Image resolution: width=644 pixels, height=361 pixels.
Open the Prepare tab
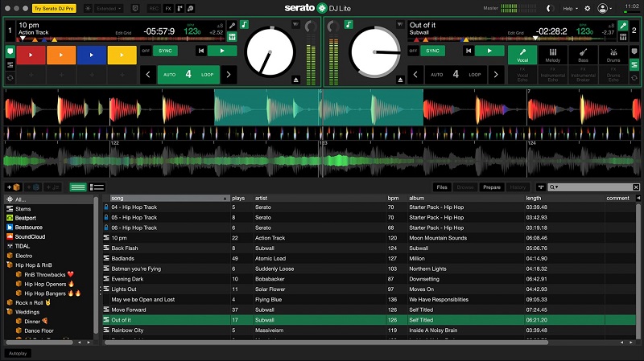(492, 187)
